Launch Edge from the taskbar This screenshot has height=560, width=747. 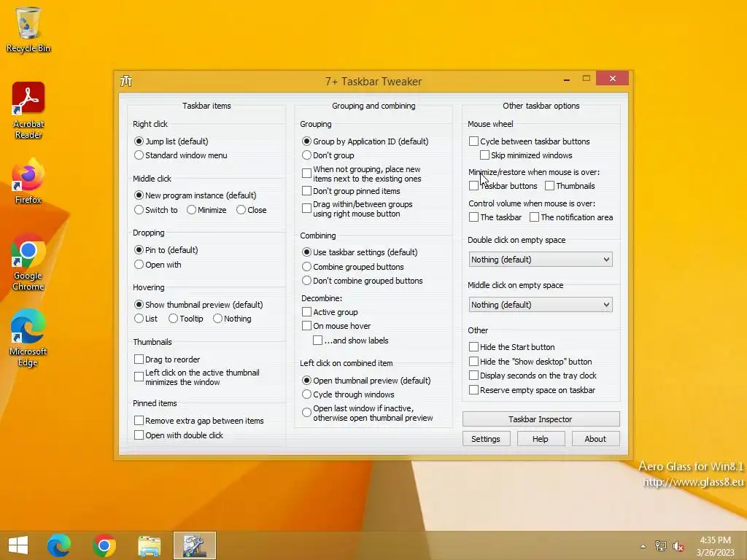(58, 545)
